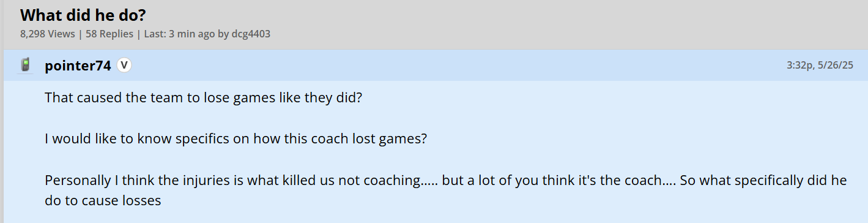
Task: Jump to last post via 'Last: 3 min ago'
Action: [179, 34]
